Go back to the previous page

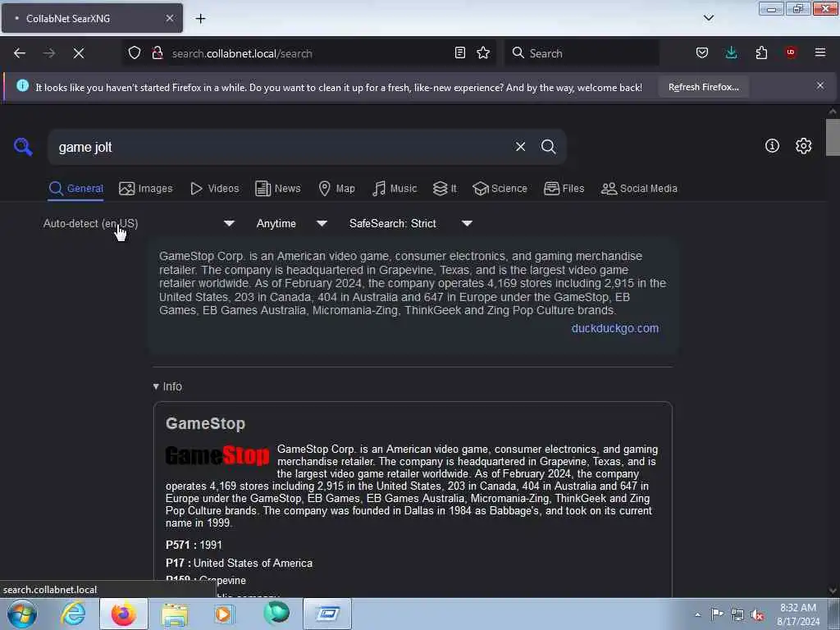20,53
